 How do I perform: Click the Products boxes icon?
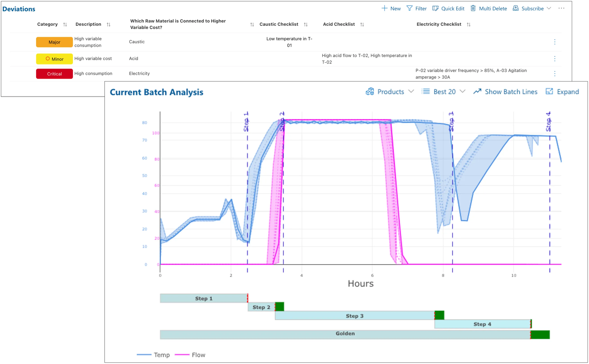tap(370, 91)
